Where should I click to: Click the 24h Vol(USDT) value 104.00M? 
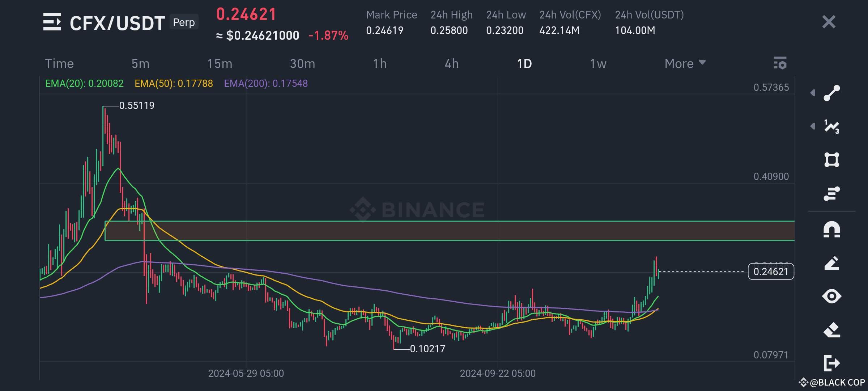point(635,30)
